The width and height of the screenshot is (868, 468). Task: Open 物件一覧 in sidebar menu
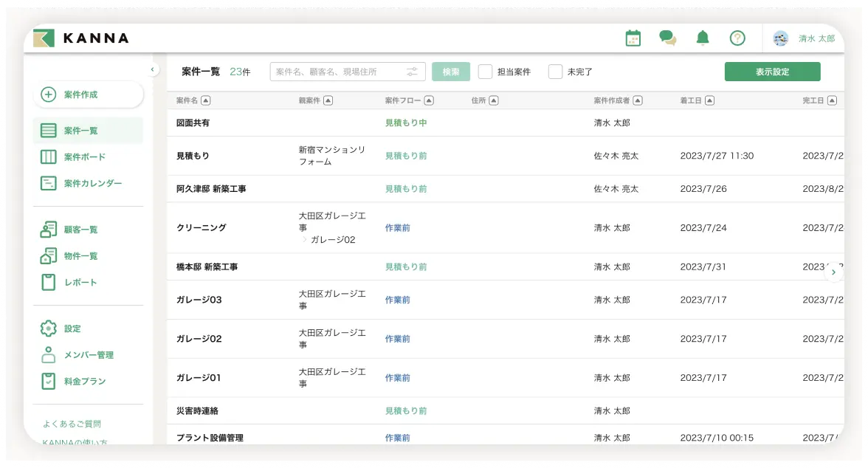tap(89, 256)
